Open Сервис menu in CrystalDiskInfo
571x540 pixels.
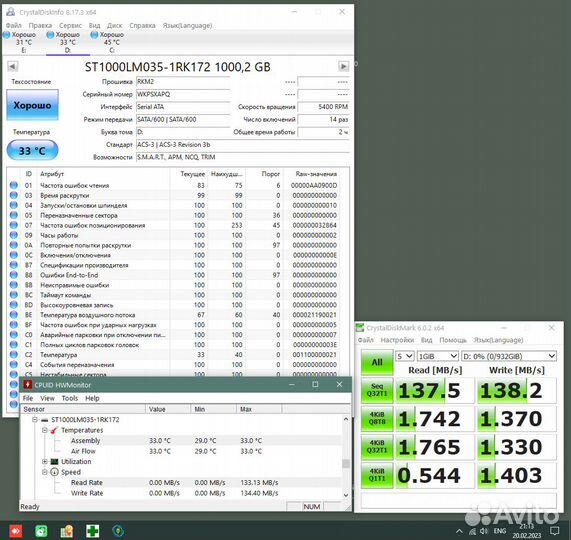[x=71, y=25]
